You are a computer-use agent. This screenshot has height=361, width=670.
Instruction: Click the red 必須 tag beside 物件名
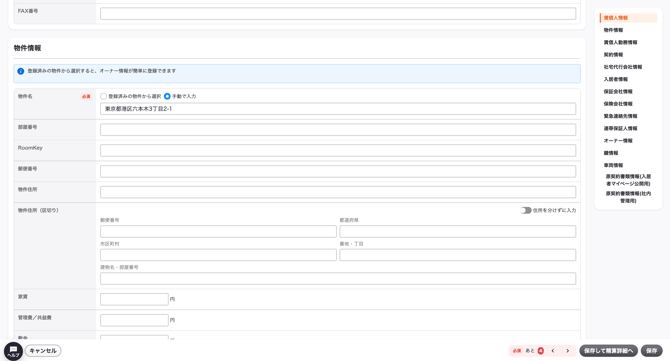point(86,97)
